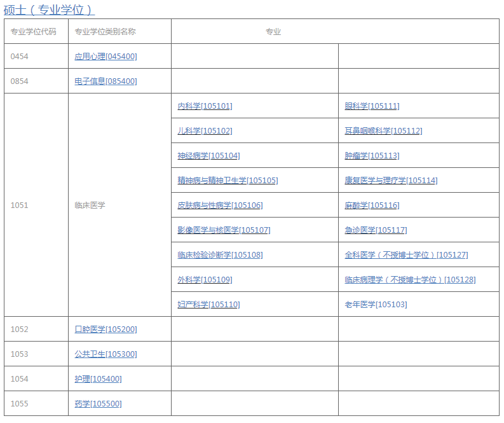Open 妇产科学[105110] link

(208, 304)
